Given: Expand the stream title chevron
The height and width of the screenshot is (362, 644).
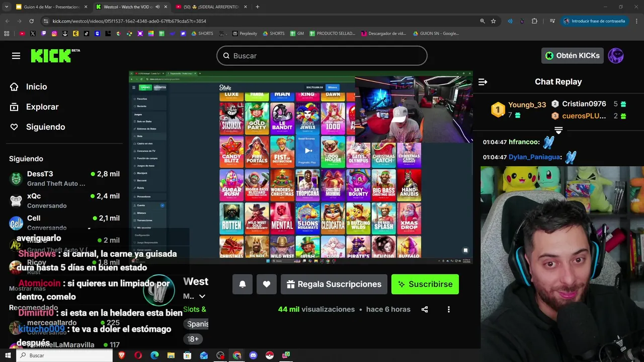Looking at the screenshot, I should [202, 297].
